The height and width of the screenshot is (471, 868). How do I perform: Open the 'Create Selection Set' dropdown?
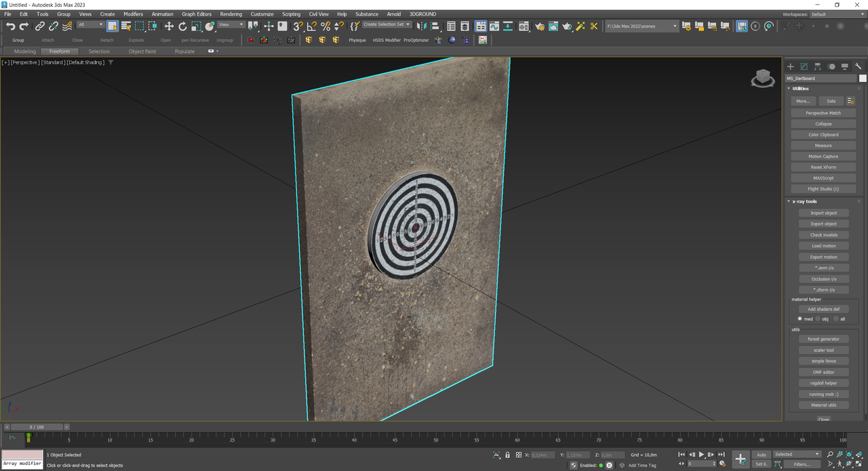[387, 24]
